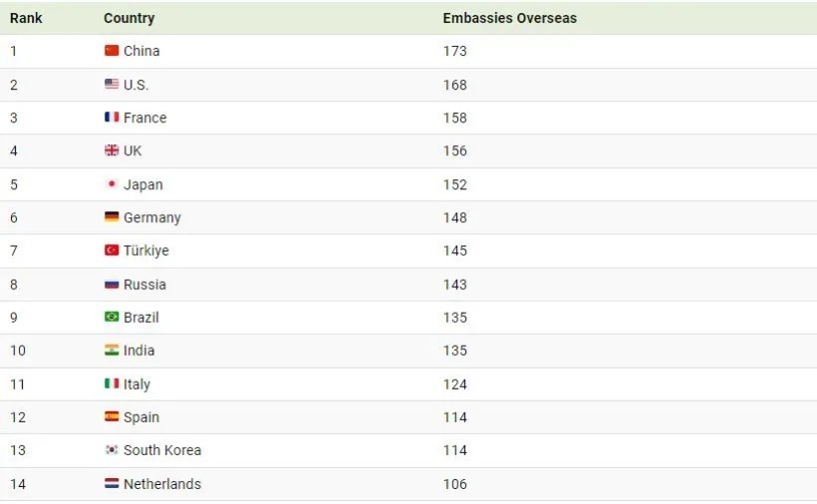Click the South Korea flag icon

[x=112, y=450]
